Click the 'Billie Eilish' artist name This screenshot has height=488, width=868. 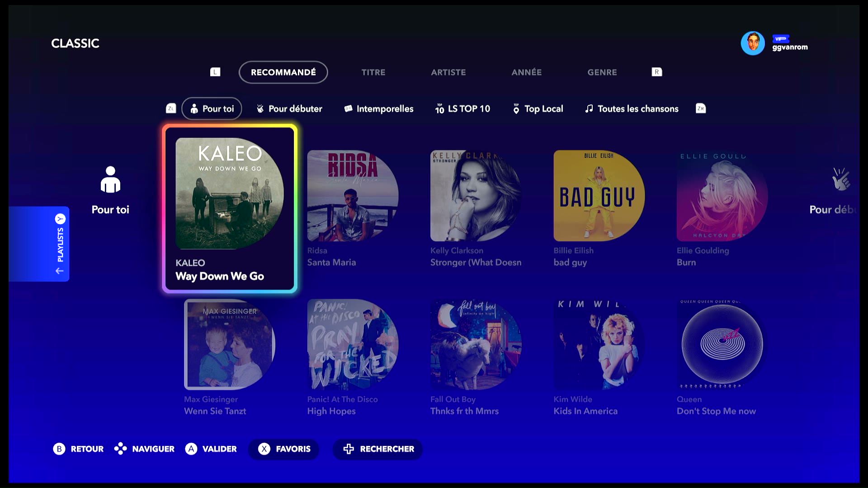coord(574,250)
